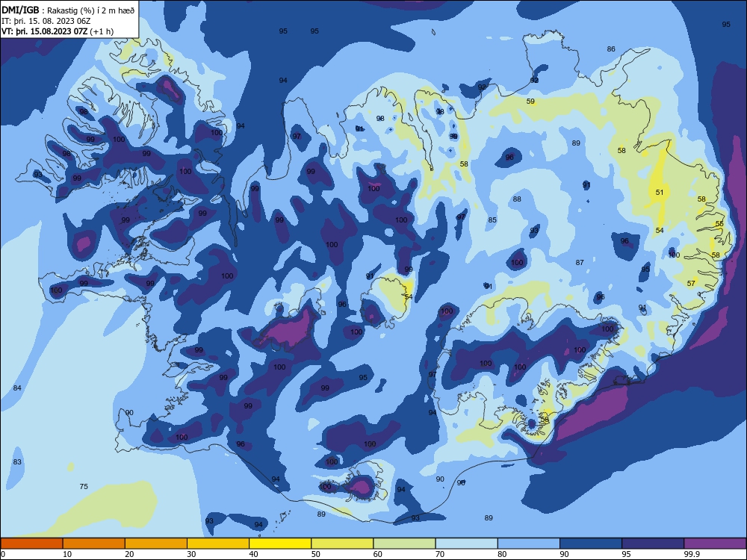Click the purple legend swatch above 99.9
747x560 pixels.
tap(715, 544)
